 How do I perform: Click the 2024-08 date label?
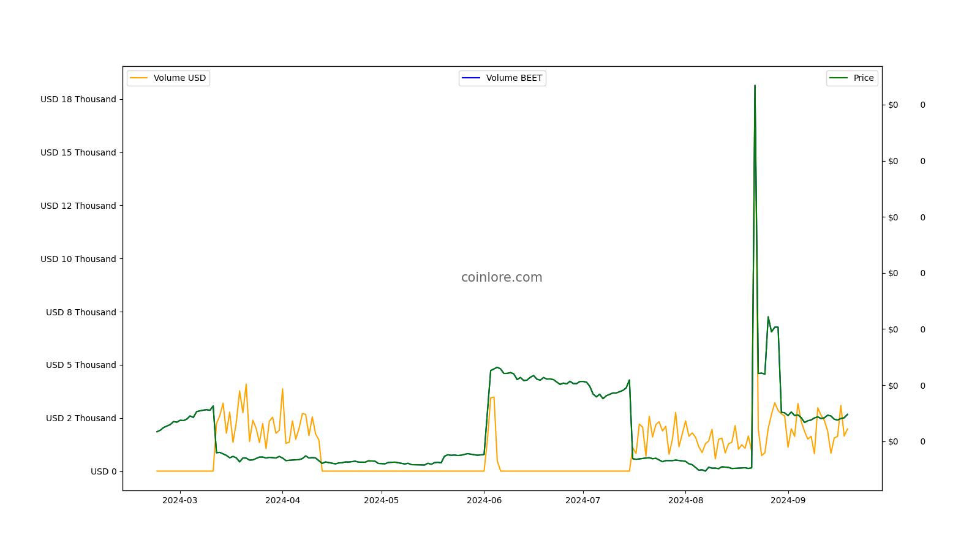coord(685,500)
